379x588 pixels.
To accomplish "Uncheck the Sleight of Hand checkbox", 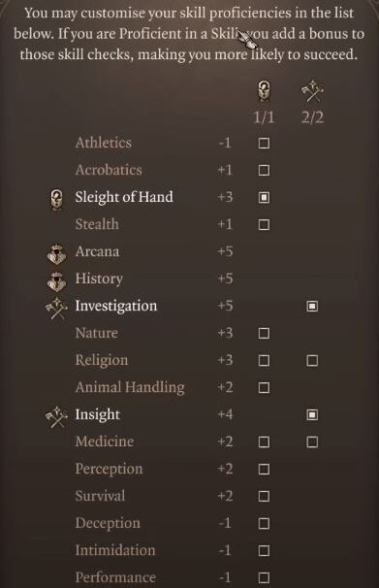I will click(264, 198).
